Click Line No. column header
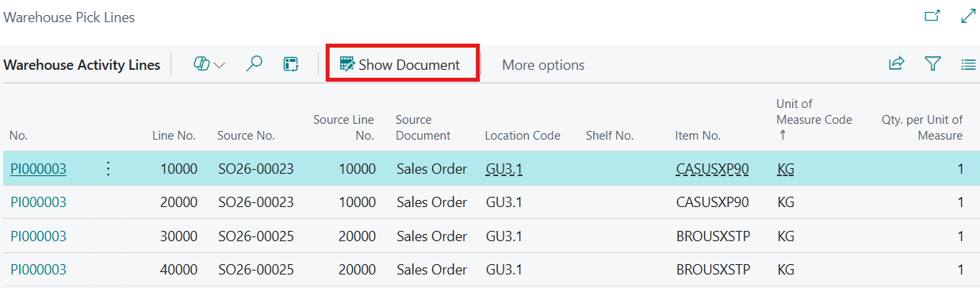Viewport: 980px width, 288px height. coord(174,136)
